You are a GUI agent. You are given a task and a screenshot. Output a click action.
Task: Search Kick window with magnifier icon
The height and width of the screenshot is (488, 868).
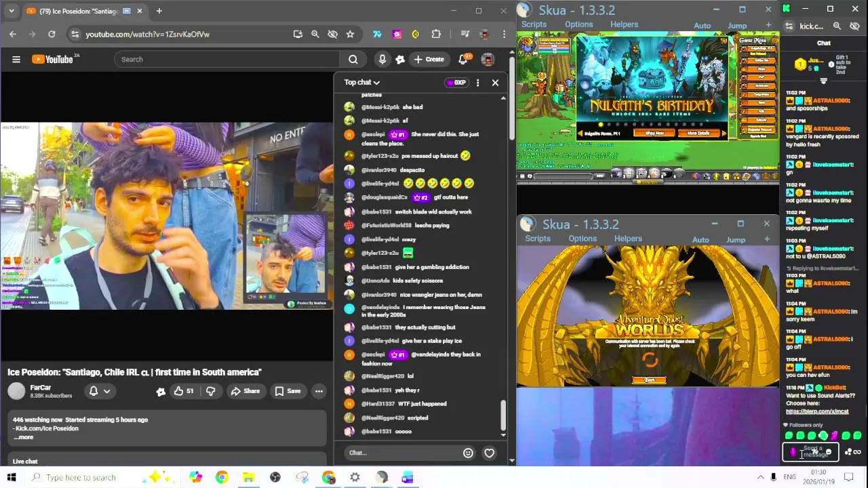(x=837, y=26)
